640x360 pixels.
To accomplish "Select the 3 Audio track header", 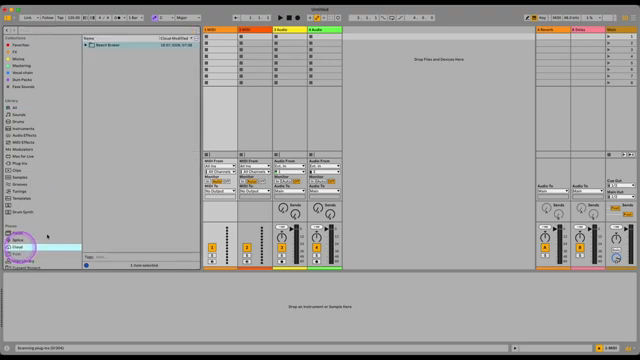I will (x=290, y=30).
